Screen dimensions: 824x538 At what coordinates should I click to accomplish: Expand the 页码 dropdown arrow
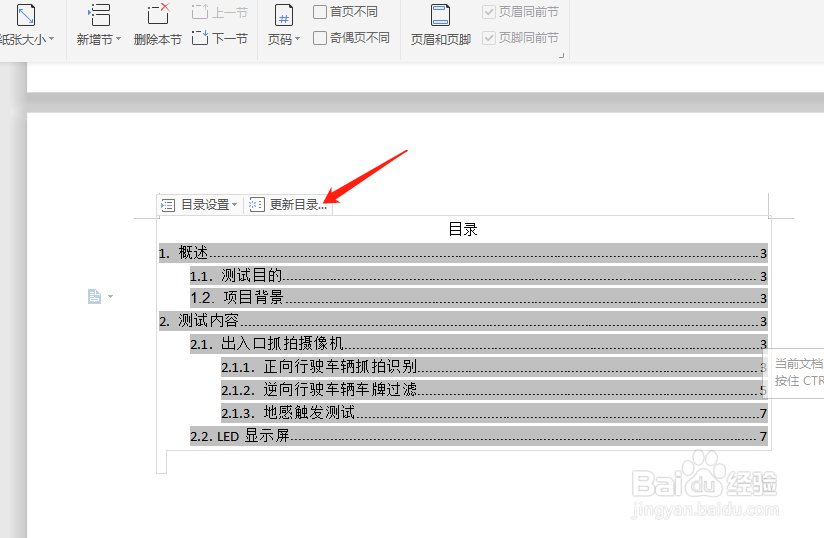297,39
